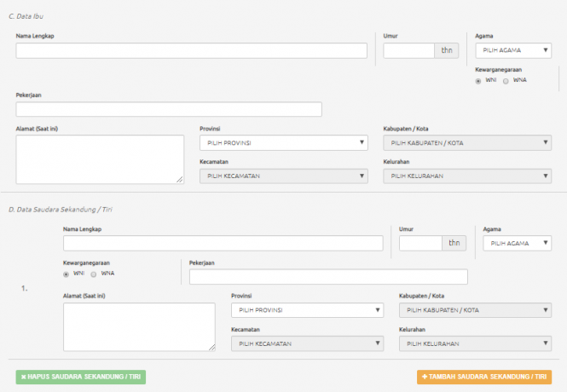This screenshot has width=567, height=392.
Task: Open Pilih Agama dropdown in Data Ibu
Action: pyautogui.click(x=513, y=50)
